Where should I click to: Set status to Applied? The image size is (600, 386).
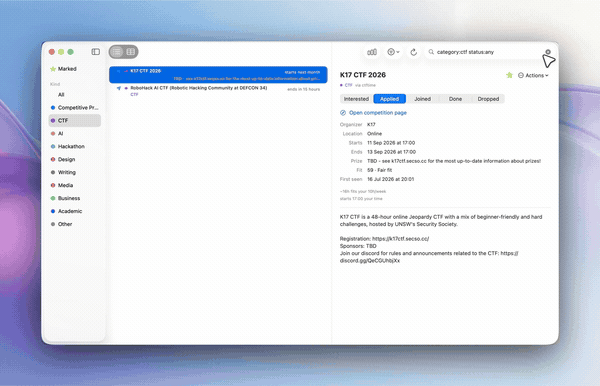pos(389,99)
